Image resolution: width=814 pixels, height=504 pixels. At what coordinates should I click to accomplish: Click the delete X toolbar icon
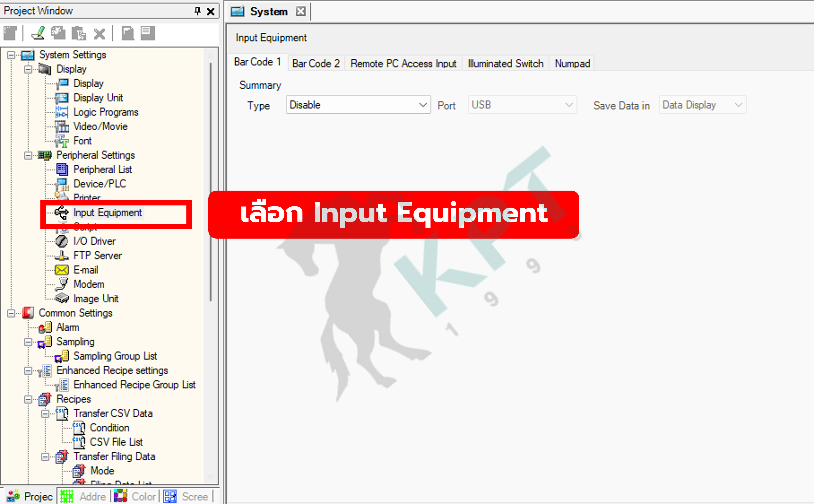click(99, 34)
